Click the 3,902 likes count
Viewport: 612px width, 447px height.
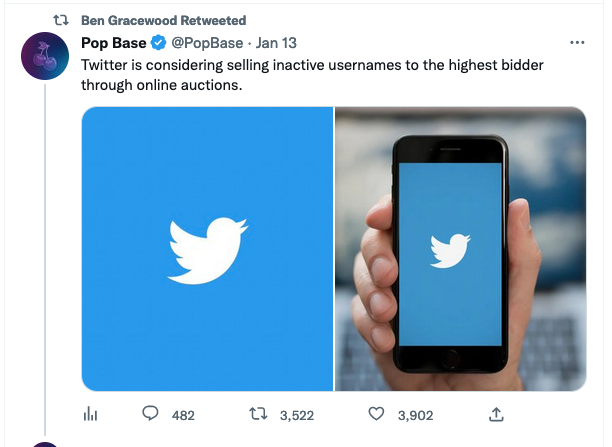[x=415, y=414]
